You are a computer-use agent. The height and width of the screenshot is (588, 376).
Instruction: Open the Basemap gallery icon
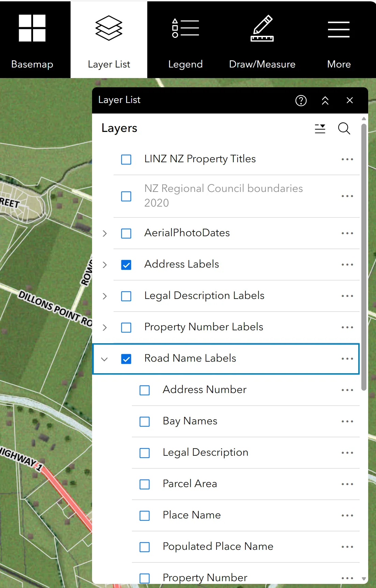coord(32,28)
